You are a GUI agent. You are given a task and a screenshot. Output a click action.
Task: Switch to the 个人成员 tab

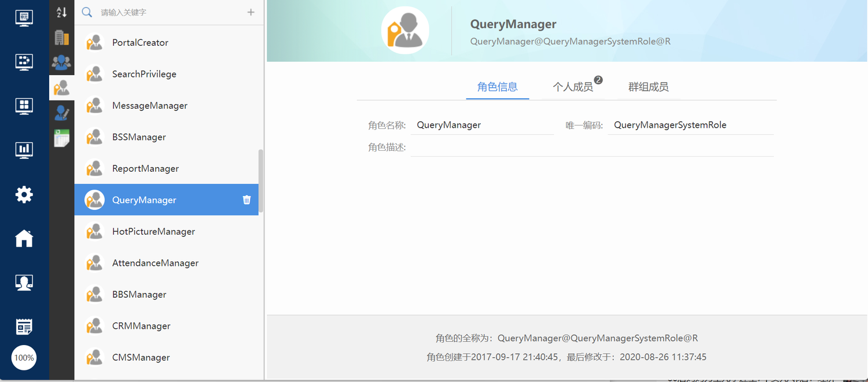coord(572,87)
